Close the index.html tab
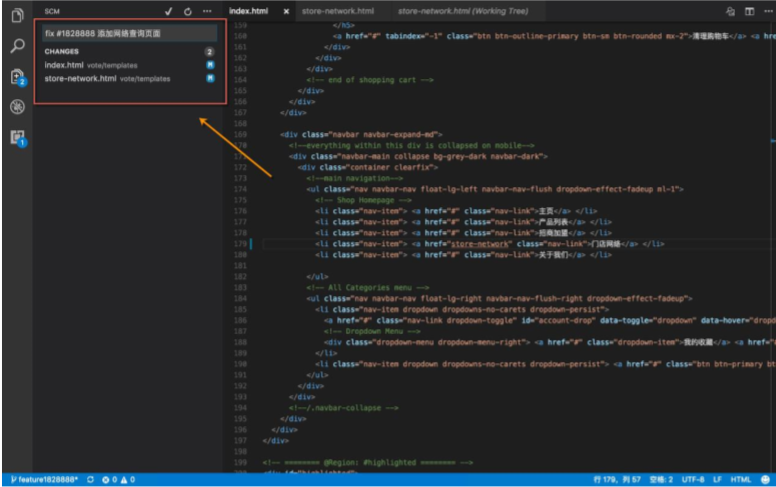The height and width of the screenshot is (487, 776). [286, 11]
